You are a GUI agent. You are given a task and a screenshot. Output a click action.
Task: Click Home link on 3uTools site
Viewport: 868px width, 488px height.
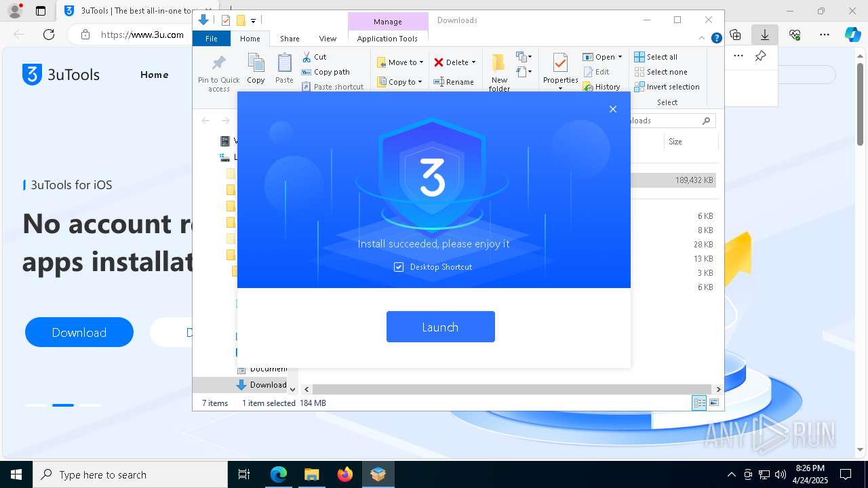pyautogui.click(x=154, y=75)
